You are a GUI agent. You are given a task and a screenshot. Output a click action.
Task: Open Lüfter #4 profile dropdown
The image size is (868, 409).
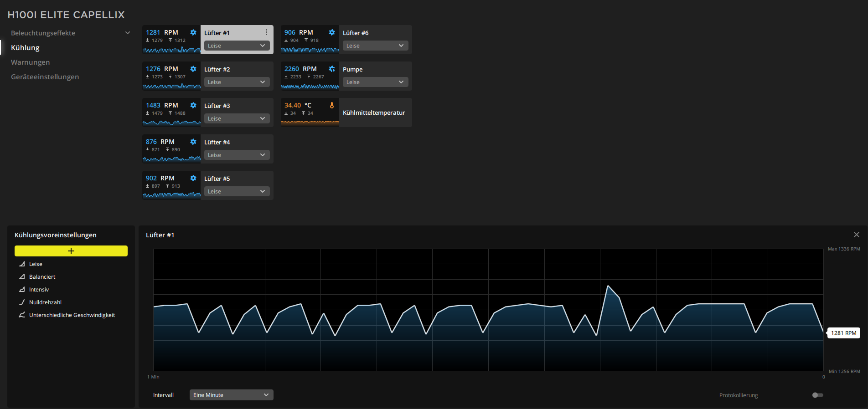237,155
